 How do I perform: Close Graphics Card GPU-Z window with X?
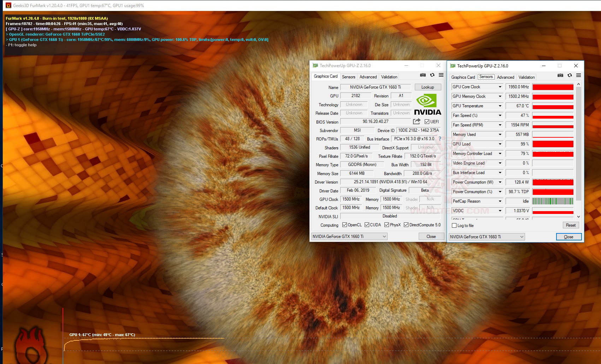438,65
